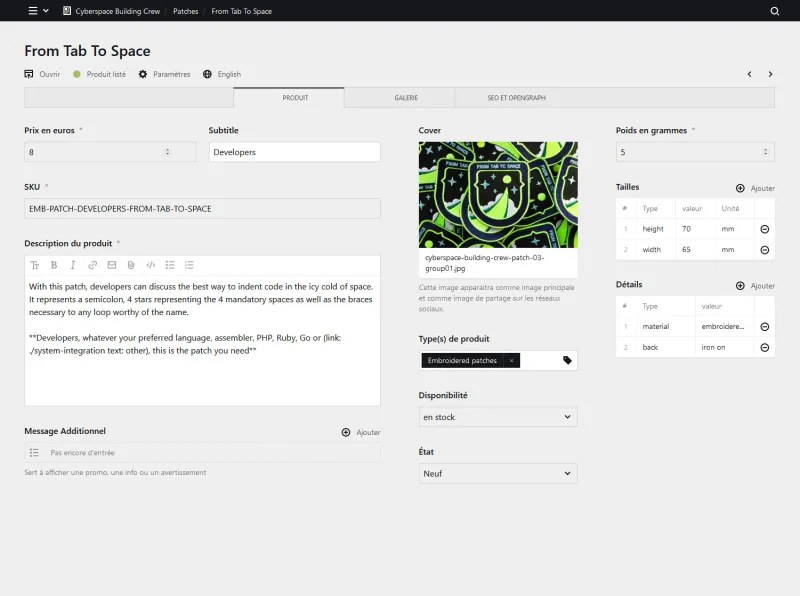Click the attachment paperclip icon in description toolbar
This screenshot has height=596, width=800.
pos(133,265)
